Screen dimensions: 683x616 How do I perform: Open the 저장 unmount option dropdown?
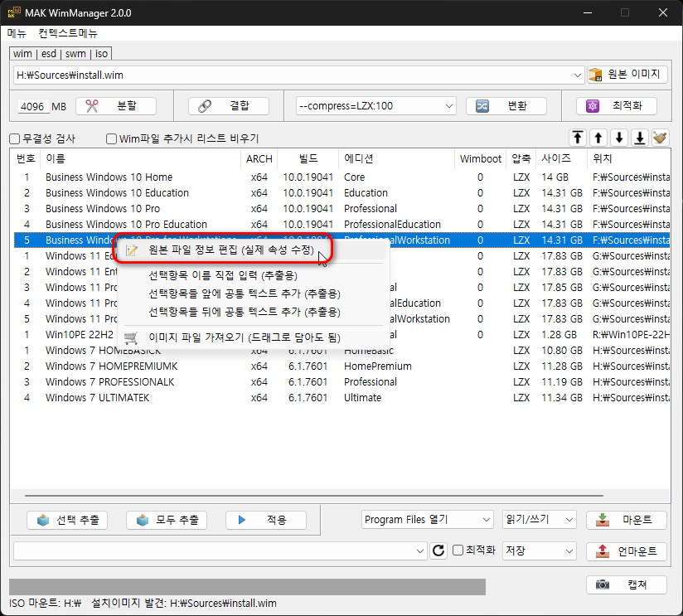pos(540,551)
